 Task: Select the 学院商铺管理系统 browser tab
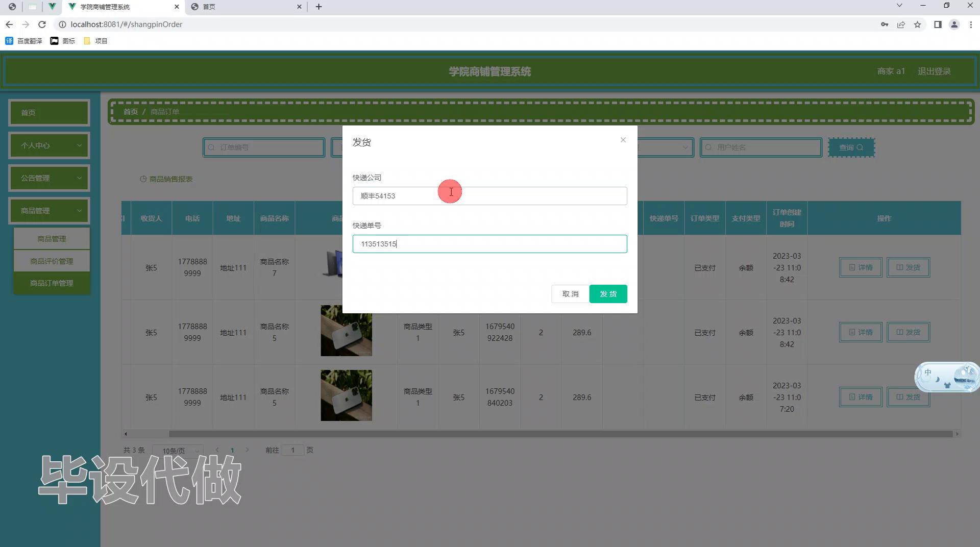pyautogui.click(x=122, y=7)
